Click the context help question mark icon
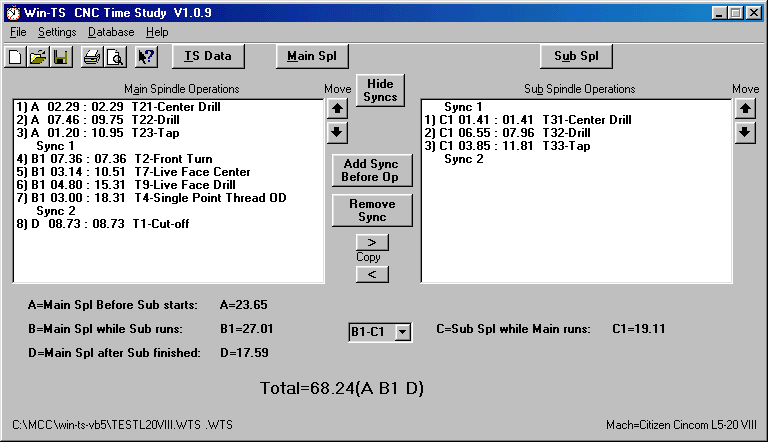The height and width of the screenshot is (442, 768). pos(146,57)
